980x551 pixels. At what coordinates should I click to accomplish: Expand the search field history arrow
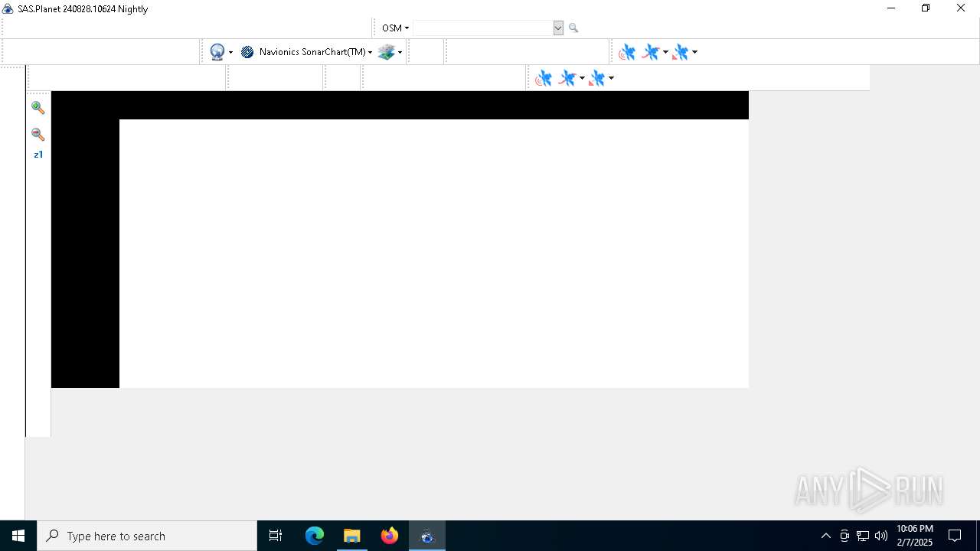click(558, 28)
